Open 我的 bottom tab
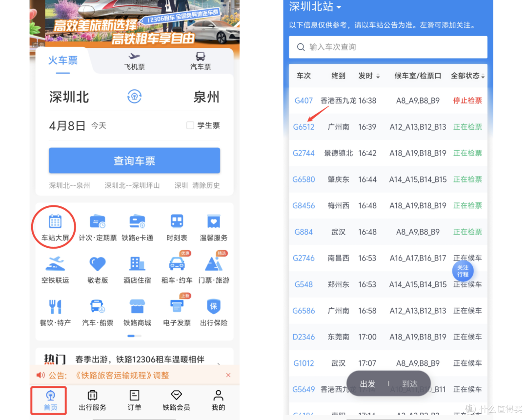Viewport: 527px width, 420px height. point(218,400)
